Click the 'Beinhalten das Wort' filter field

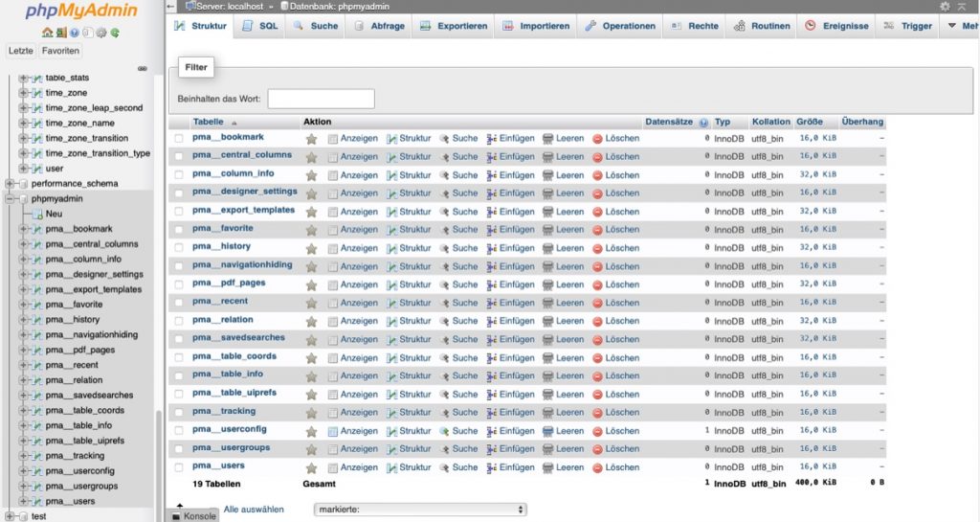(321, 99)
